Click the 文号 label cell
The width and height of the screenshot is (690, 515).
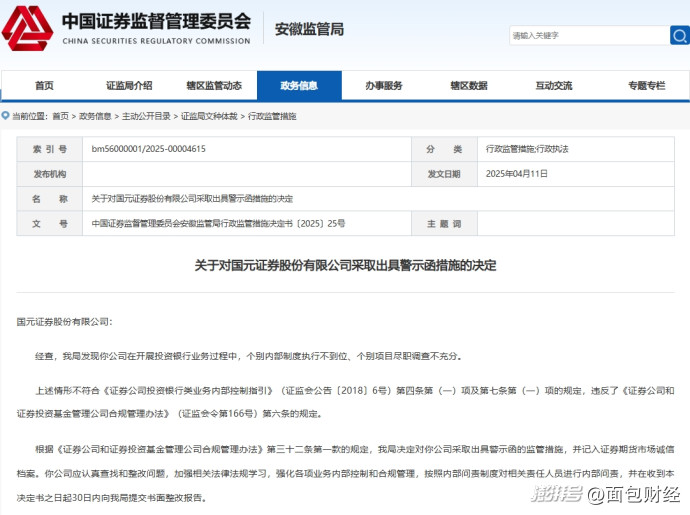click(50, 224)
